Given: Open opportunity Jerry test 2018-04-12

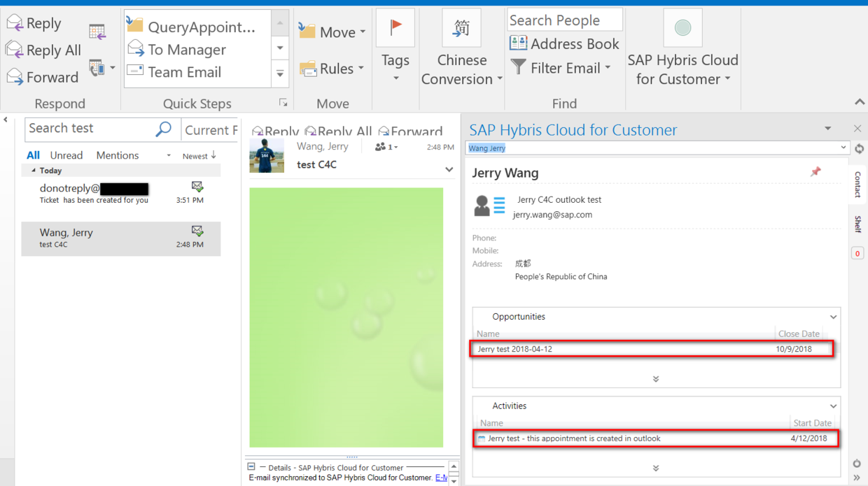Looking at the screenshot, I should point(652,349).
